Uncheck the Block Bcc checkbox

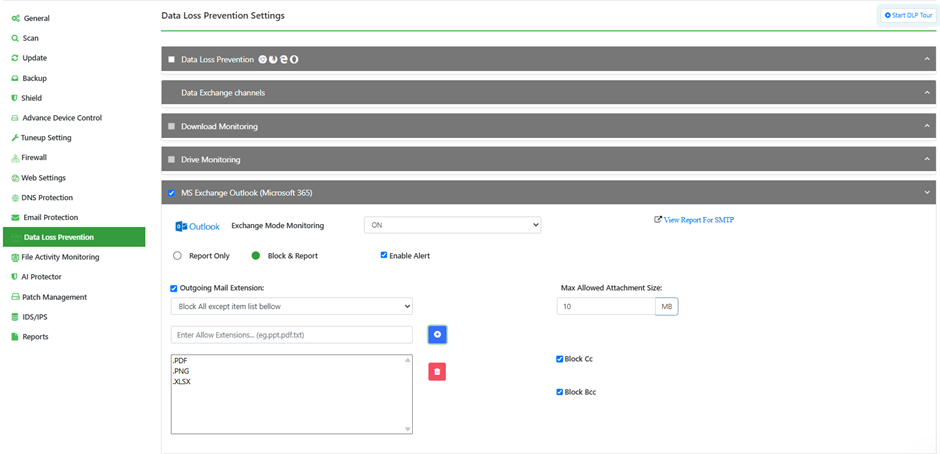pyautogui.click(x=559, y=392)
